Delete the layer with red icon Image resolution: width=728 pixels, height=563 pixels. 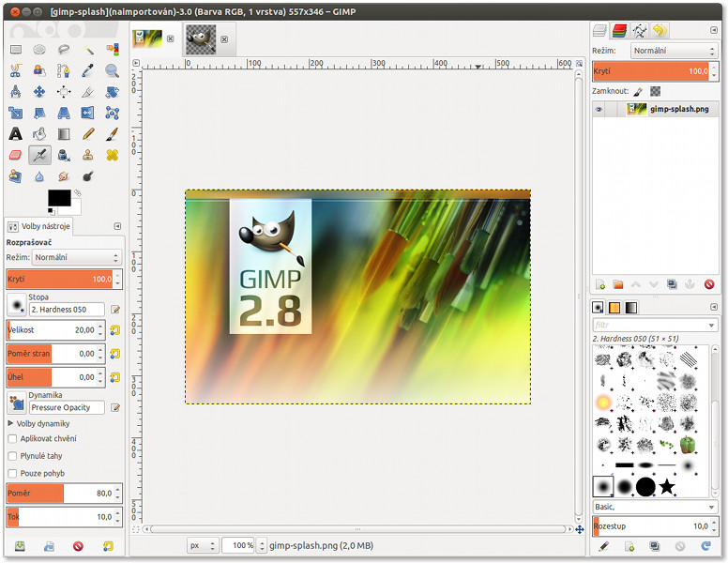709,284
